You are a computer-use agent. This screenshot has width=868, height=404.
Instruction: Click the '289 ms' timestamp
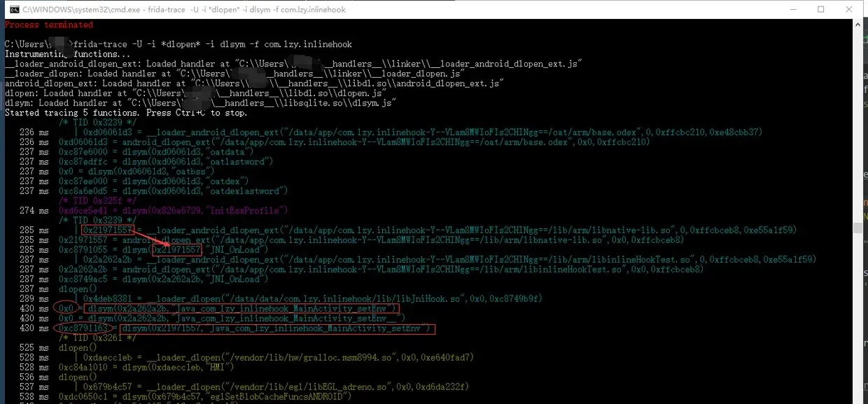coord(34,298)
